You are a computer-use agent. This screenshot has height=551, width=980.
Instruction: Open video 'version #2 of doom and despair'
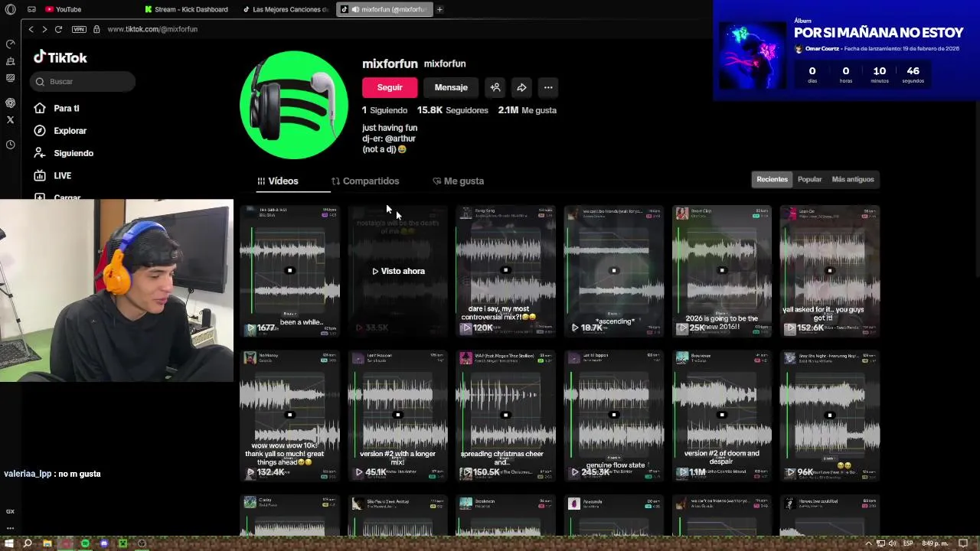click(x=721, y=416)
